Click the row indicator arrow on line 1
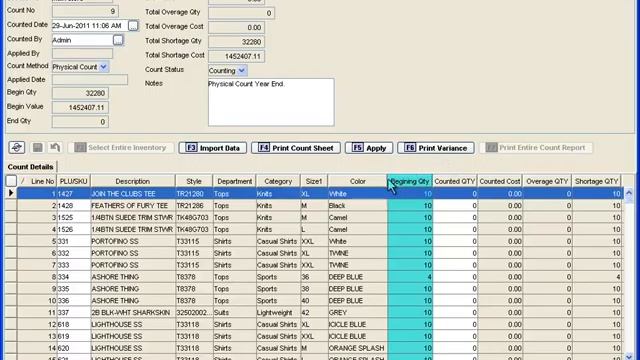 tap(11, 193)
